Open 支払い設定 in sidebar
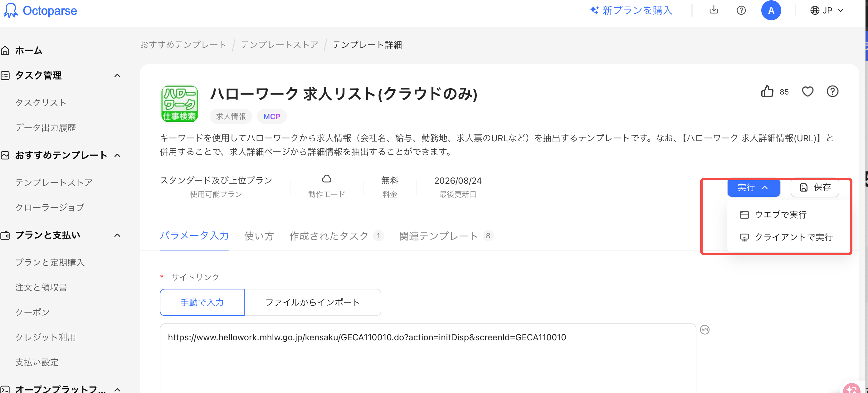This screenshot has width=868, height=393. point(37,362)
